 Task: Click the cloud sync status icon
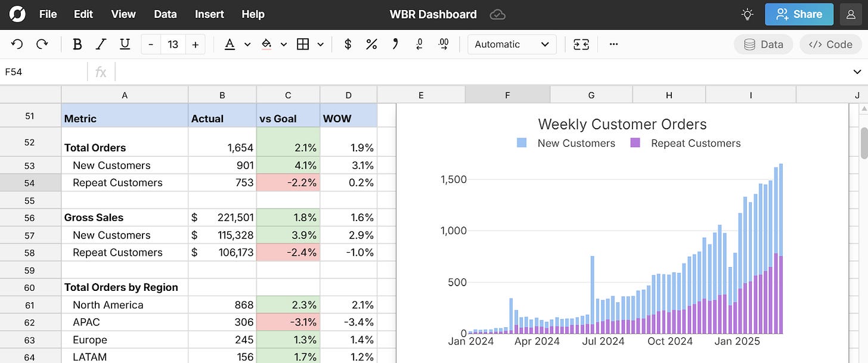497,14
